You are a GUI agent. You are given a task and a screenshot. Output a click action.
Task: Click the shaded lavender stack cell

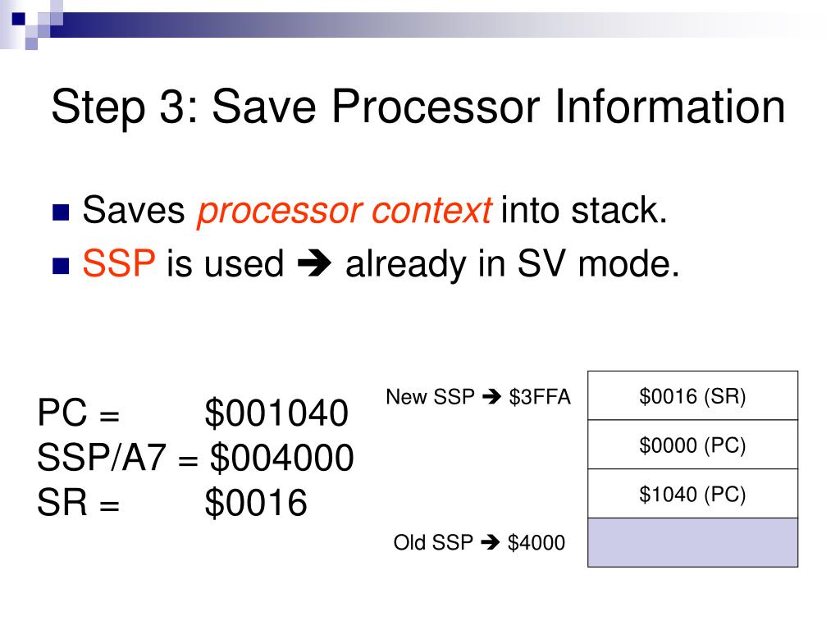point(692,542)
